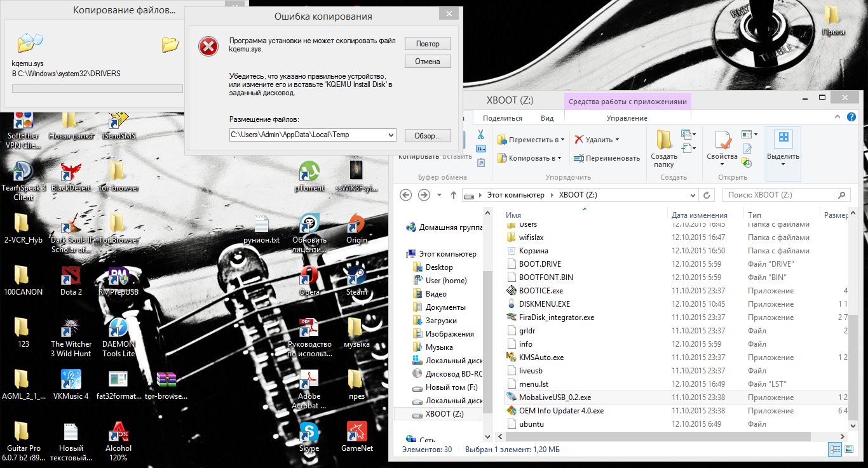
Task: Open the Вид ribbon tab
Action: [x=547, y=118]
